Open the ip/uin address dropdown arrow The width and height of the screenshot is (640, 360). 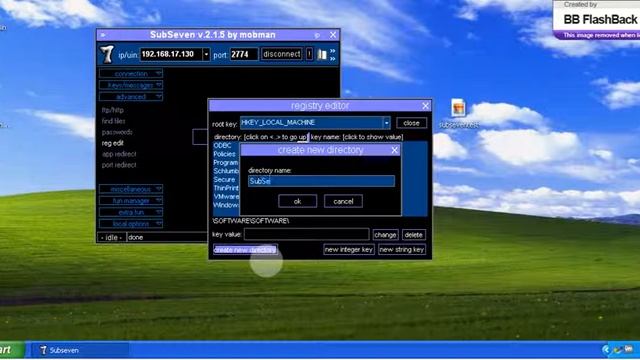pos(206,54)
